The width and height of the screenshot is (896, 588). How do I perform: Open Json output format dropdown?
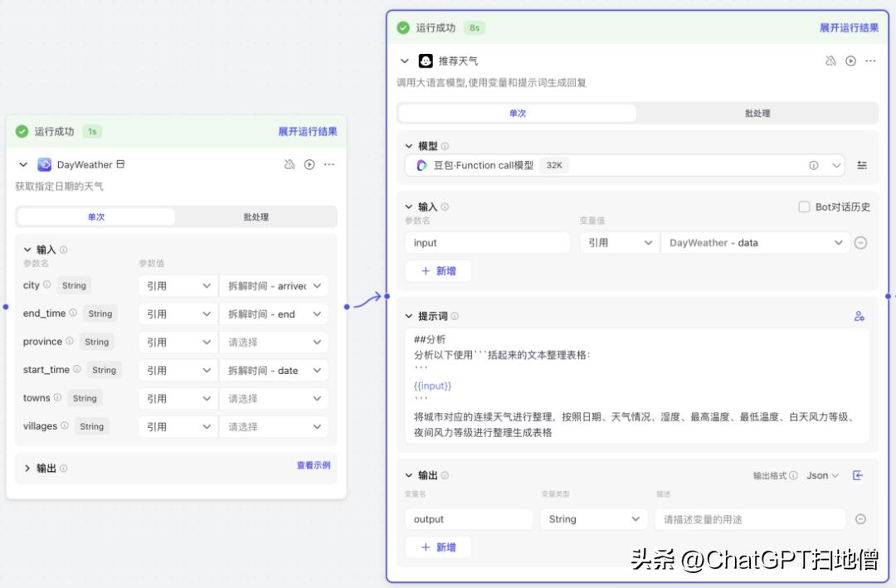point(822,475)
